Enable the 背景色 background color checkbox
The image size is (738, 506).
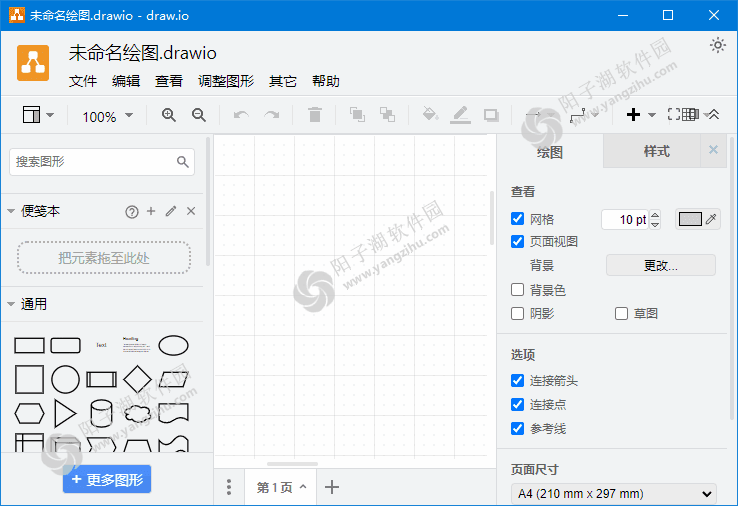click(x=517, y=289)
